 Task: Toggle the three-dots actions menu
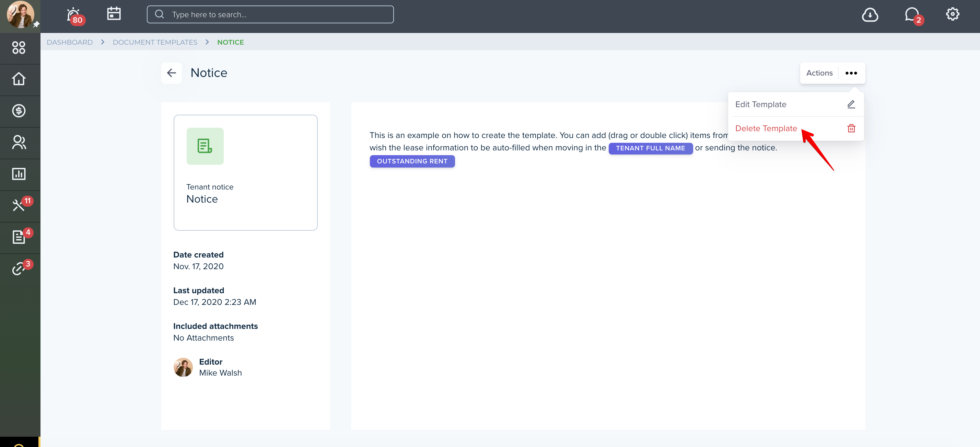[851, 73]
